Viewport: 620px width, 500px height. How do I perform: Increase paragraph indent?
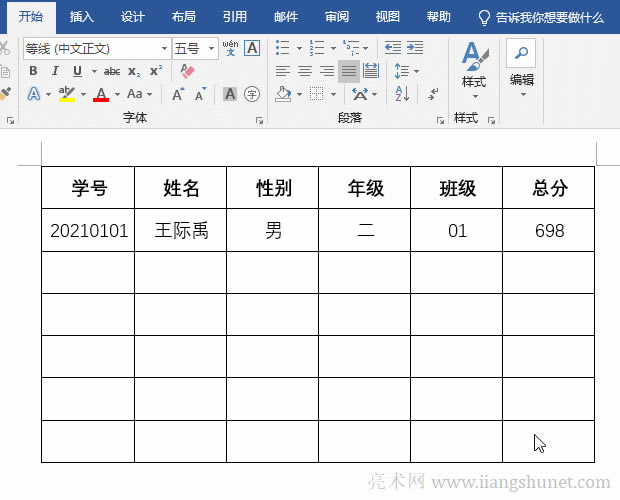coord(415,48)
